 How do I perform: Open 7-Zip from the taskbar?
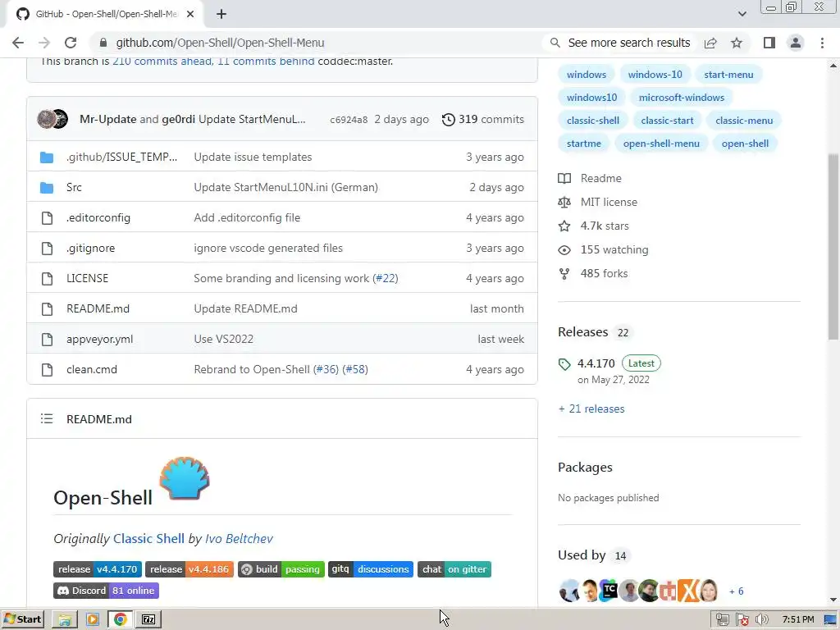pyautogui.click(x=148, y=619)
